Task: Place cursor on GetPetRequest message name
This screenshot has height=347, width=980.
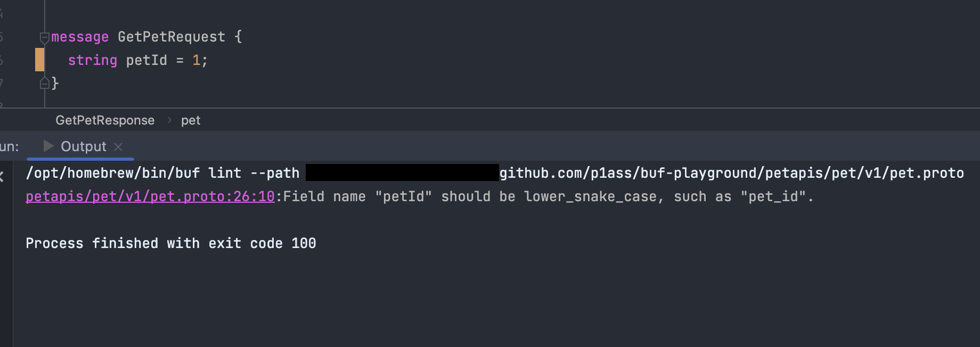Action: pos(171,37)
